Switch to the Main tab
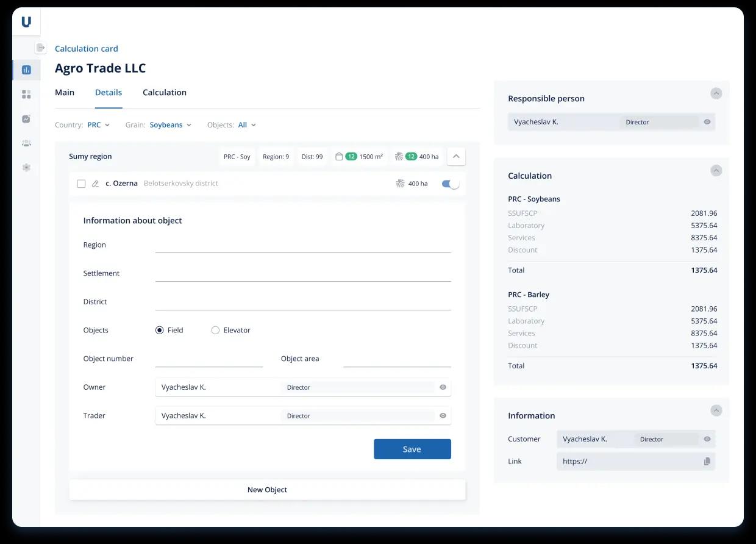The image size is (756, 544). pyautogui.click(x=65, y=93)
